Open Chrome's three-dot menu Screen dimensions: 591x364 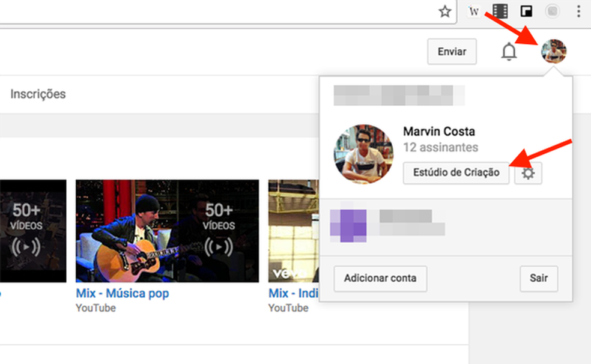pos(580,11)
